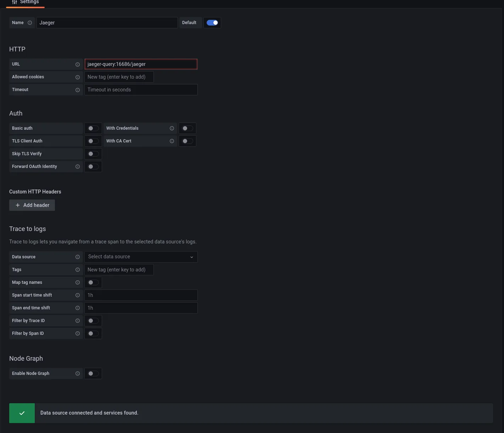Enable the With Credentials toggle
This screenshot has height=433, width=504.
coord(187,128)
